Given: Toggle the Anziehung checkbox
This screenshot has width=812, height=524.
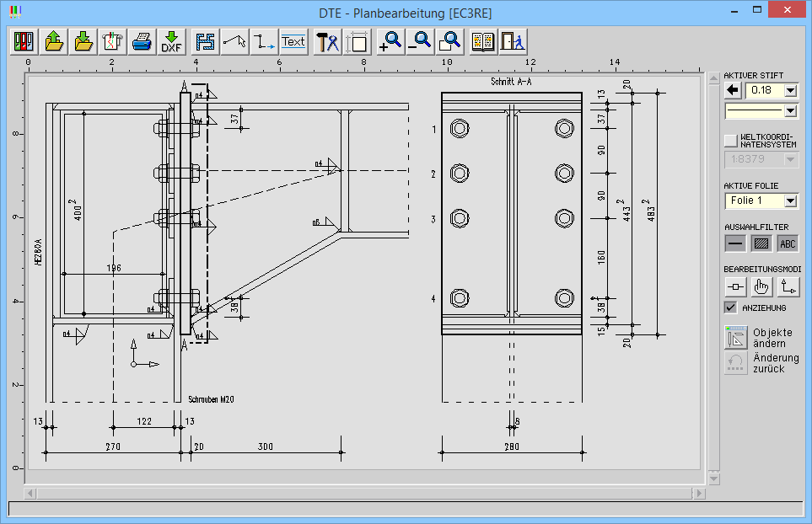Looking at the screenshot, I should (x=731, y=307).
